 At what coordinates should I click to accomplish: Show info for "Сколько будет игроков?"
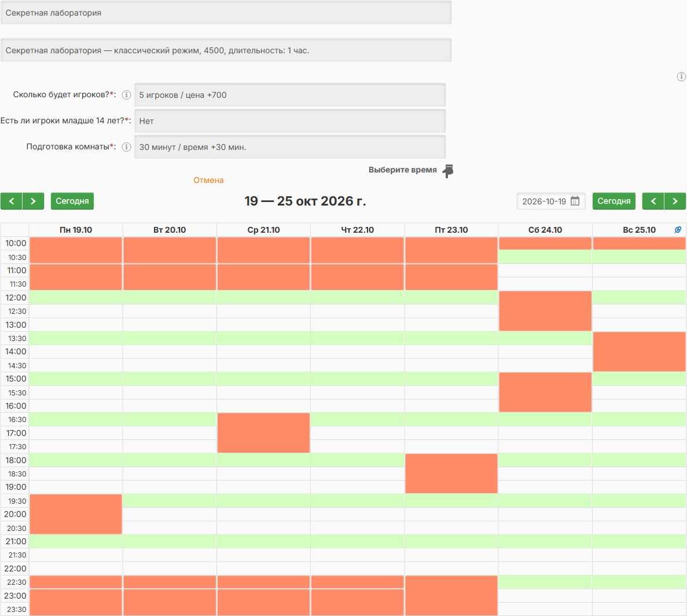click(126, 94)
